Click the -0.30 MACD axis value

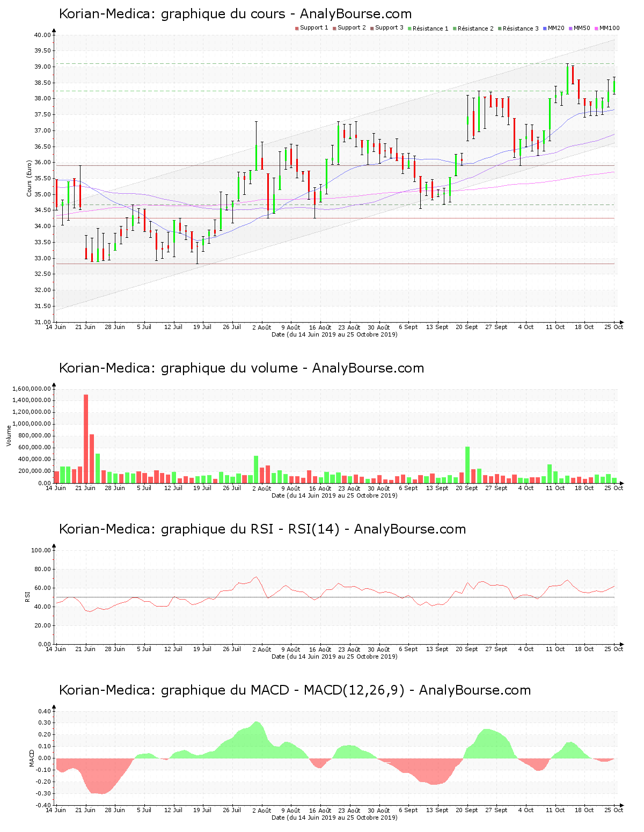pyautogui.click(x=43, y=794)
